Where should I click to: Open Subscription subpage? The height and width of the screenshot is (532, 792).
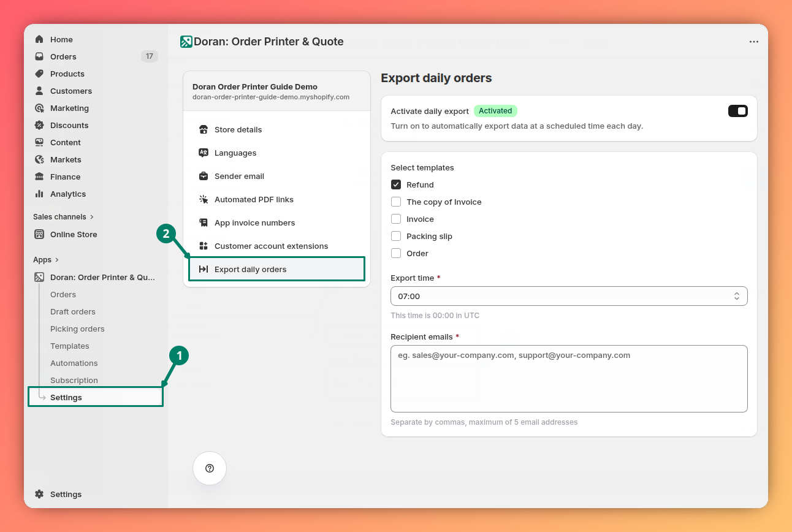pos(74,380)
